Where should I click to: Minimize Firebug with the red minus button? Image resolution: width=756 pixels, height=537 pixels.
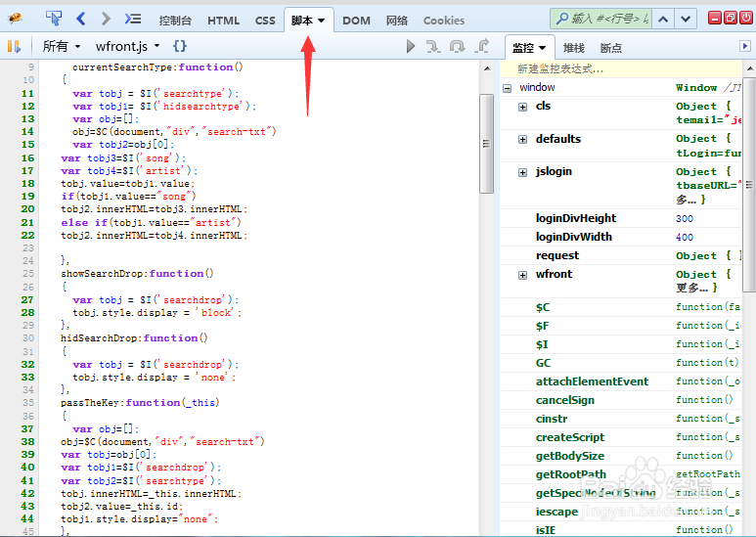point(715,19)
